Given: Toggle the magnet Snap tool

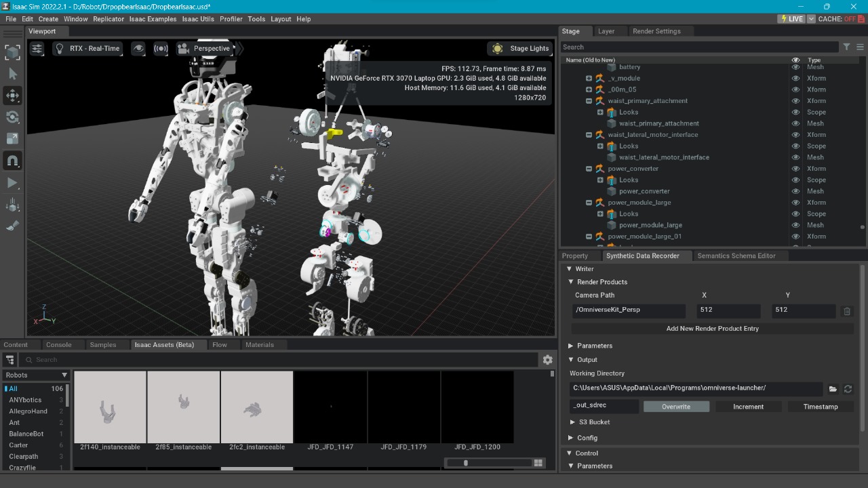Looking at the screenshot, I should point(13,161).
